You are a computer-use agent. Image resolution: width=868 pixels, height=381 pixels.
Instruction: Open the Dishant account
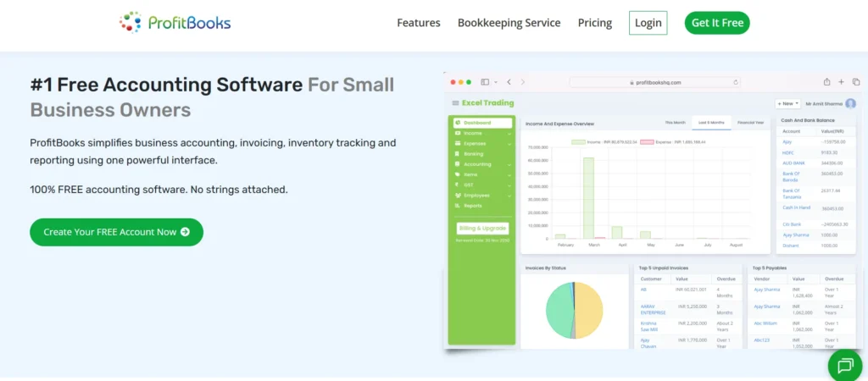(x=791, y=246)
